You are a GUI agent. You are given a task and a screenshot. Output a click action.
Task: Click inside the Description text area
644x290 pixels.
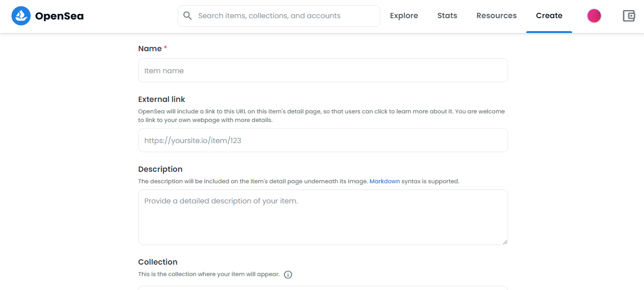[323, 217]
